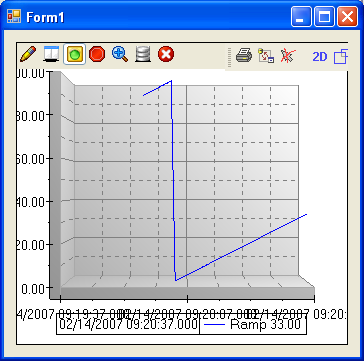Click the toolbar drag grip handle
364x361 pixels.
point(229,57)
